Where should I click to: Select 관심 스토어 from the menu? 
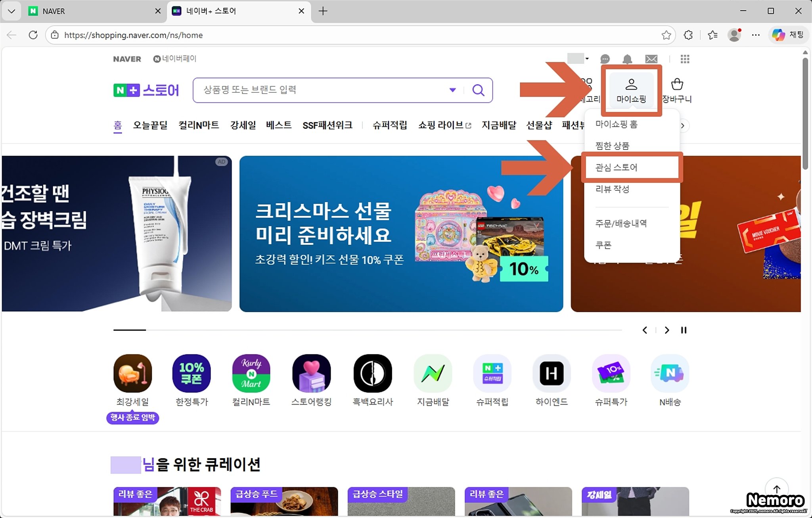pyautogui.click(x=617, y=167)
